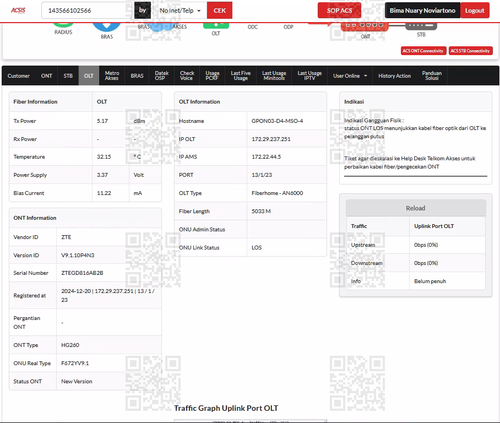Screen dimensions: 500x423
Task: Select ONU Link Status LOS value
Action: pos(256,248)
